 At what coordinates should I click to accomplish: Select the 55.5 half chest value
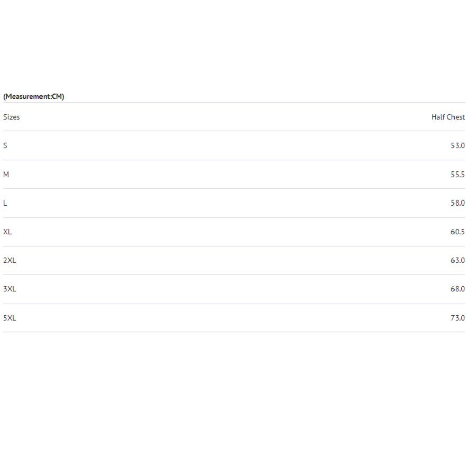(x=457, y=175)
